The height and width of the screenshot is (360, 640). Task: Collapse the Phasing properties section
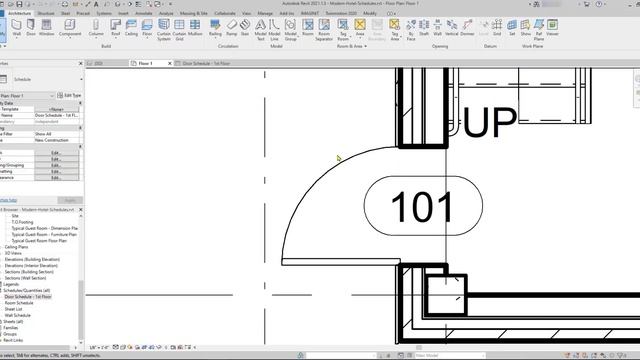coord(80,128)
